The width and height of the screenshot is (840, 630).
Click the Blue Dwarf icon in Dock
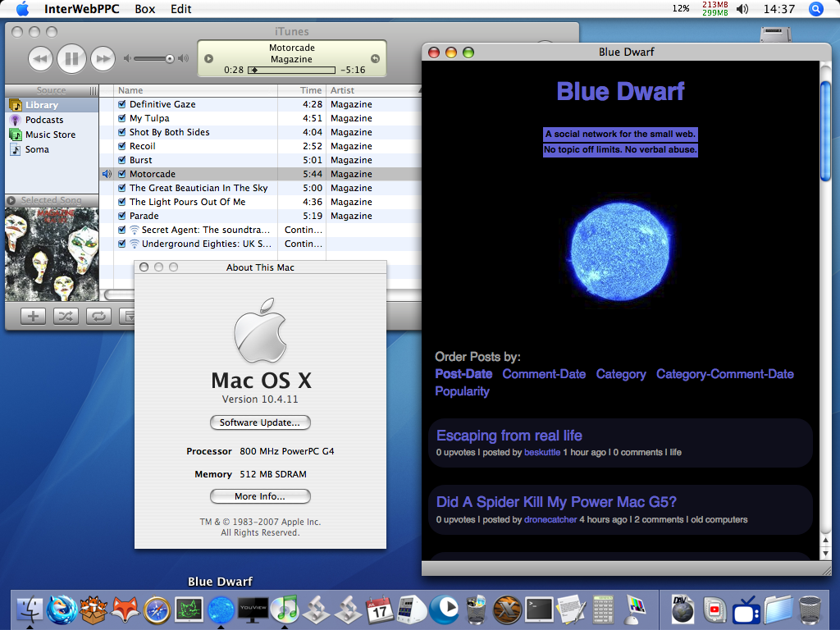click(221, 610)
